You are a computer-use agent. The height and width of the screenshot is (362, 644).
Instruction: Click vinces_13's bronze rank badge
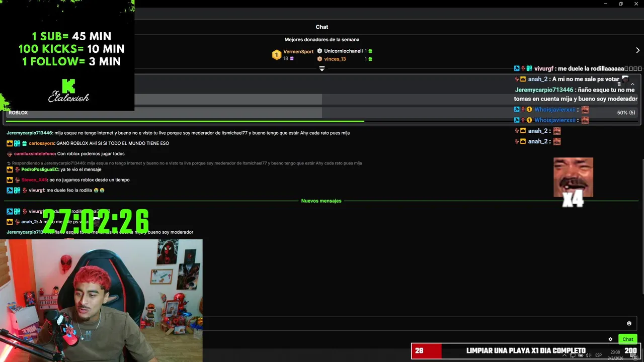(319, 59)
